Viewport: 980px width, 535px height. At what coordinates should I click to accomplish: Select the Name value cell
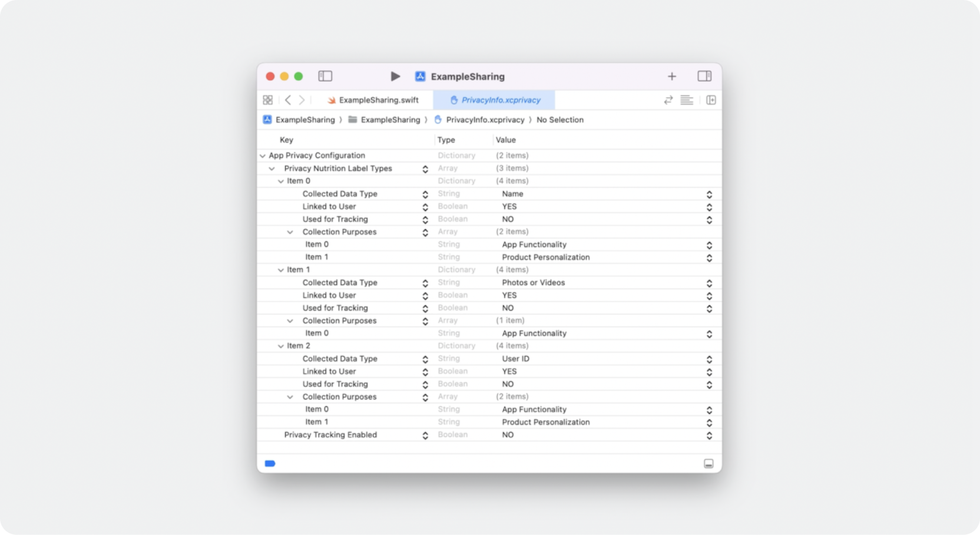click(x=512, y=194)
